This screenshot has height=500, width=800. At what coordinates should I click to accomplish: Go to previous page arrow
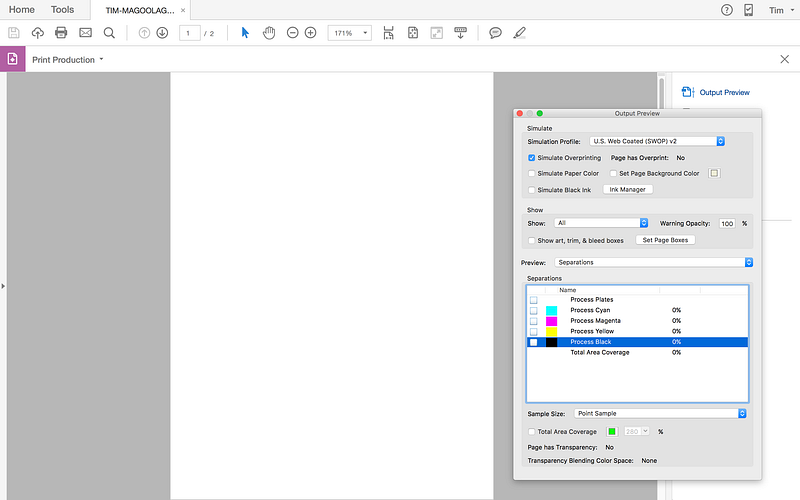click(144, 33)
